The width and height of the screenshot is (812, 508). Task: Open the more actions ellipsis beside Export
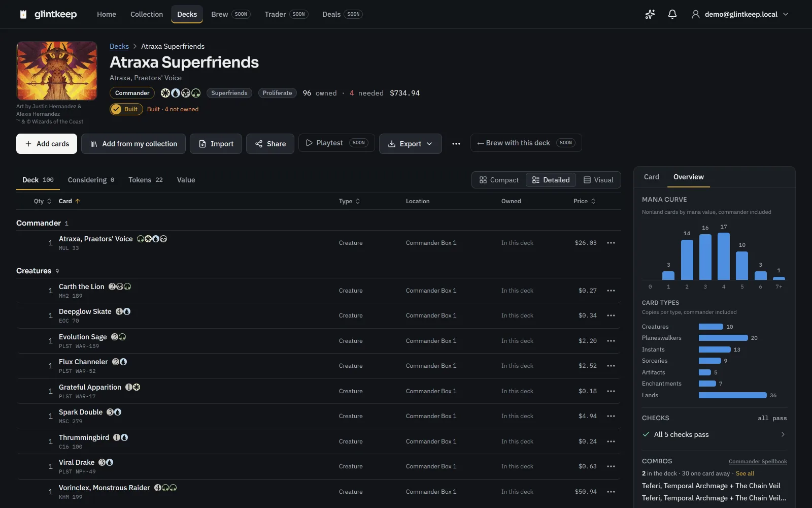tap(456, 144)
